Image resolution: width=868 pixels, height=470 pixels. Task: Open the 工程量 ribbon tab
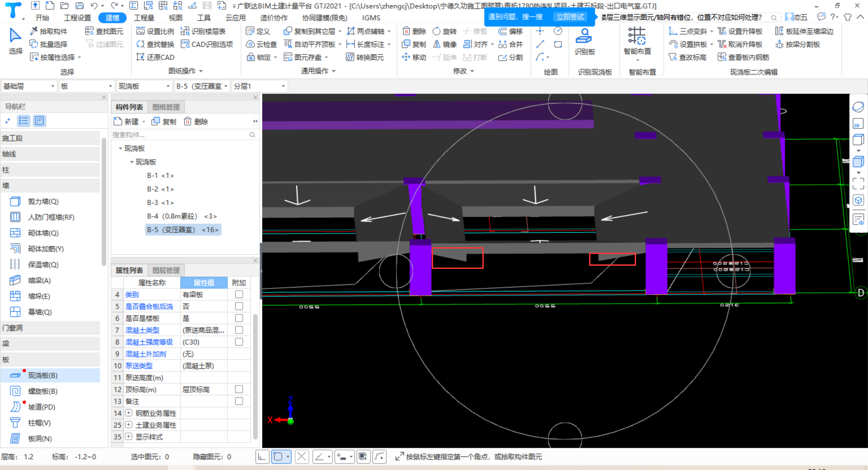coord(144,18)
